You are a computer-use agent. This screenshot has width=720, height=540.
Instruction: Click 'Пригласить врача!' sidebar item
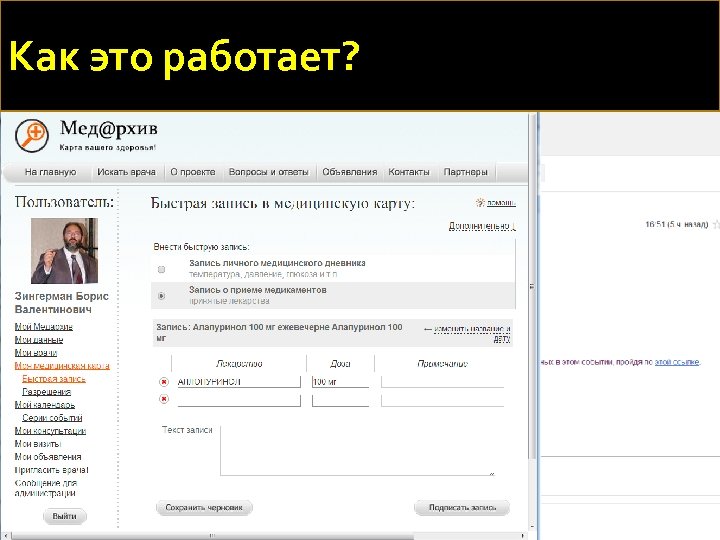tap(51, 470)
